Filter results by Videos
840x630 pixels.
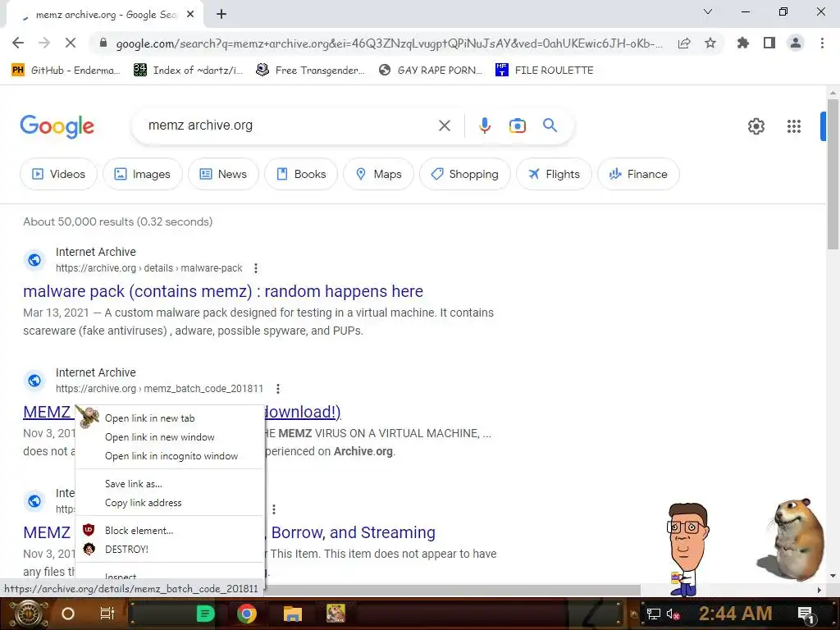pos(58,174)
